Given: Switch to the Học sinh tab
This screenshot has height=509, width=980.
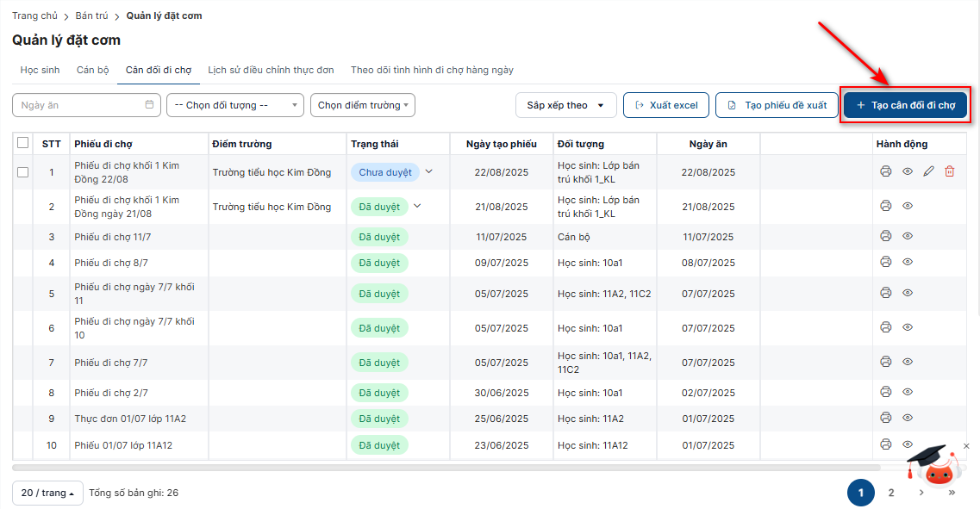Looking at the screenshot, I should (x=41, y=70).
